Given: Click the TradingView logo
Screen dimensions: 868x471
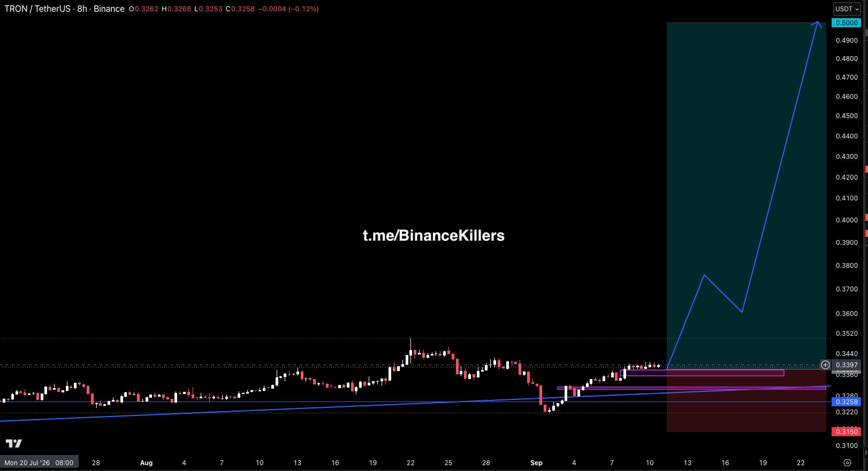Looking at the screenshot, I should click(x=14, y=443).
